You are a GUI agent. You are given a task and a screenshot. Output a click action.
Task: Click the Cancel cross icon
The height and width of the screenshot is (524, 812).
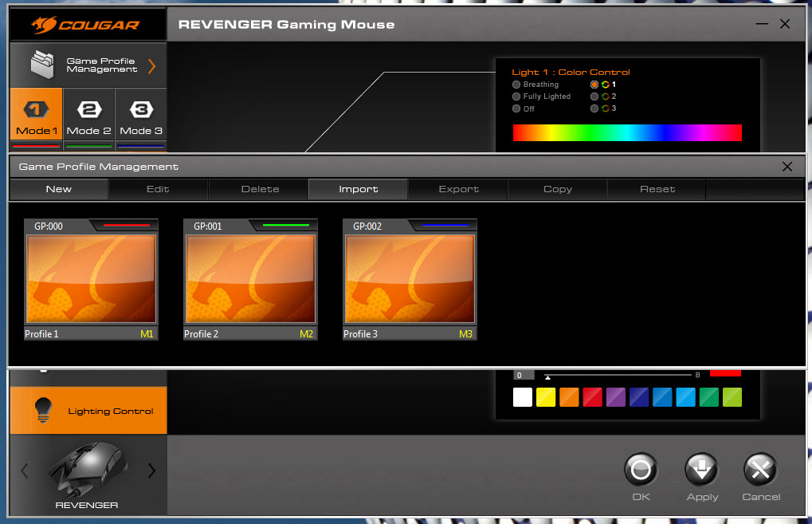click(x=760, y=470)
